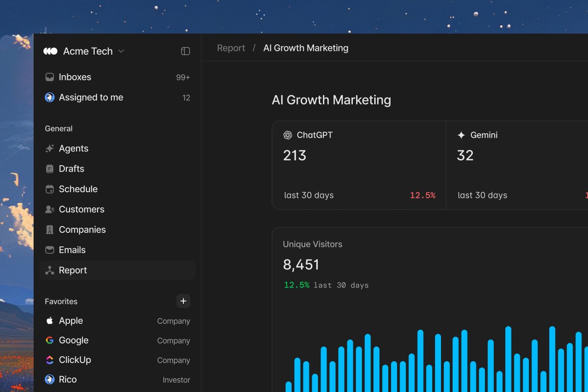The height and width of the screenshot is (392, 588).
Task: Click the Agents sparkle icon
Action: 49,148
